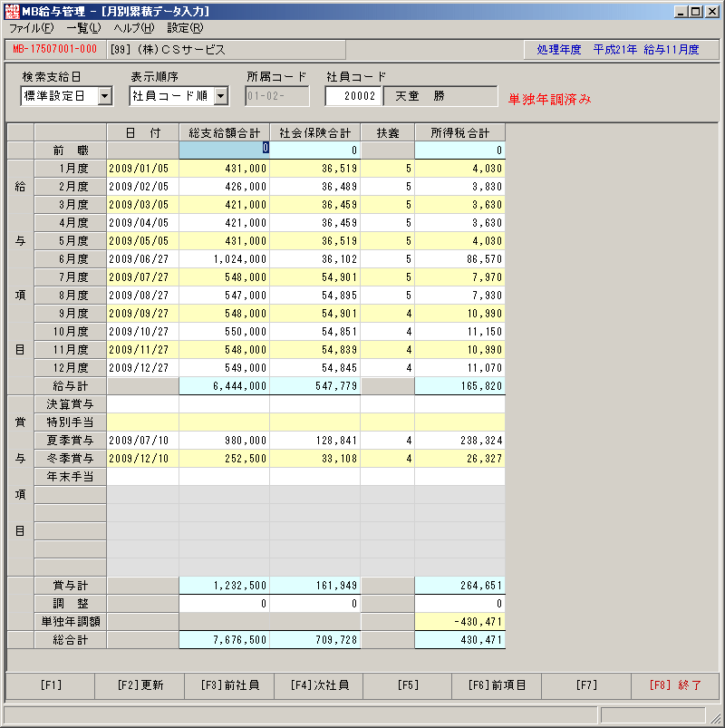Open the 設定(R) menu
725x728 pixels.
click(x=185, y=28)
